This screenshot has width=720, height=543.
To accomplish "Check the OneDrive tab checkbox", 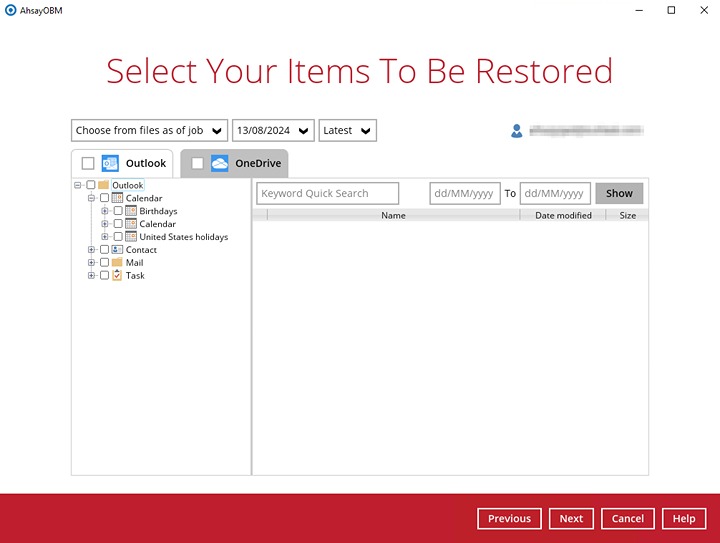I will click(197, 163).
